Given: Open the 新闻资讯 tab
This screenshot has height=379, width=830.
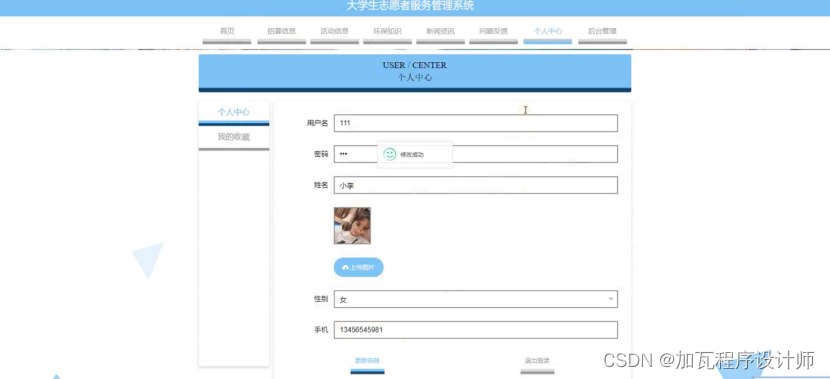Looking at the screenshot, I should pos(440,32).
